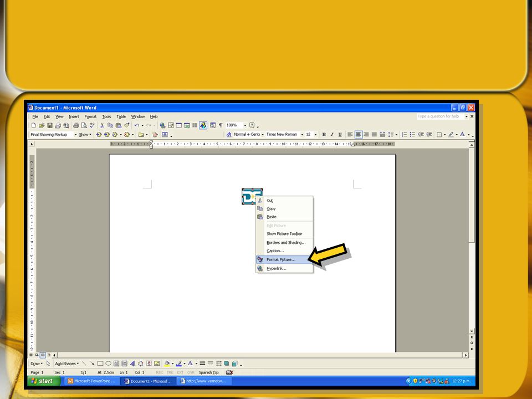Open the Insert menu
Screen dimensions: 532x399
pyautogui.click(x=74, y=116)
